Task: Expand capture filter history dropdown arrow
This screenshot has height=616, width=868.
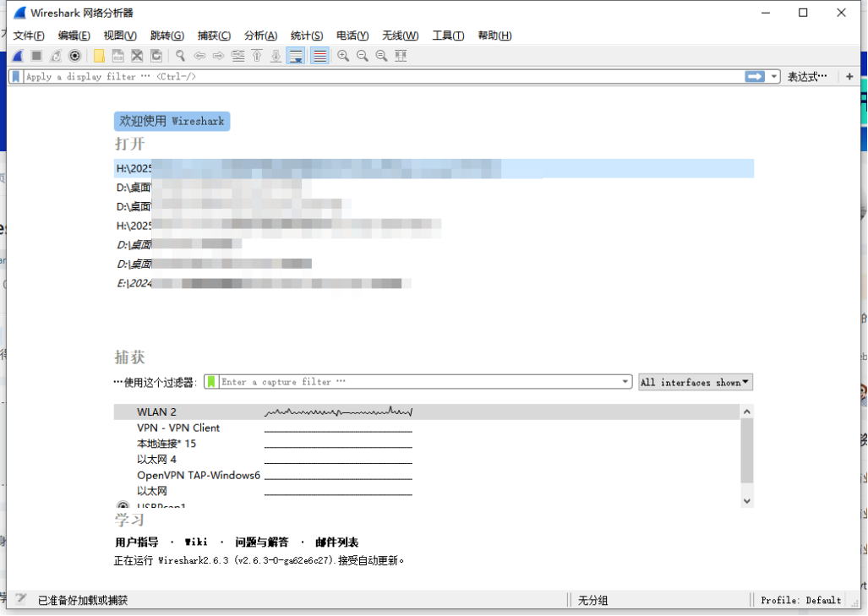Action: 625,382
